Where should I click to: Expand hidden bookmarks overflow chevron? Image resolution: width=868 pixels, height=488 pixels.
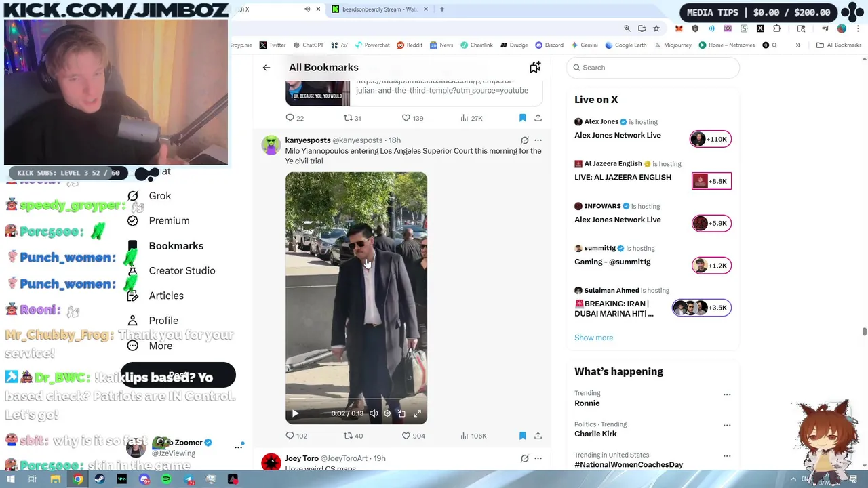point(798,45)
